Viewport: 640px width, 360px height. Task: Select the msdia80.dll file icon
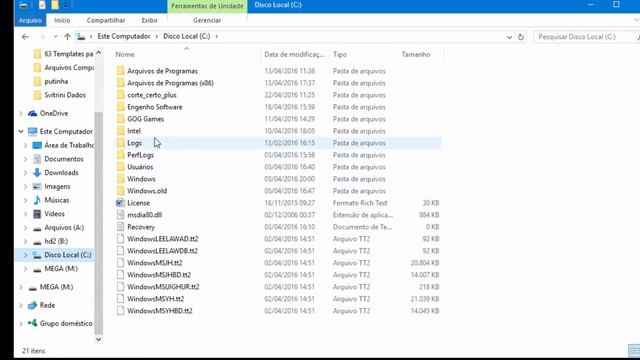pos(120,215)
